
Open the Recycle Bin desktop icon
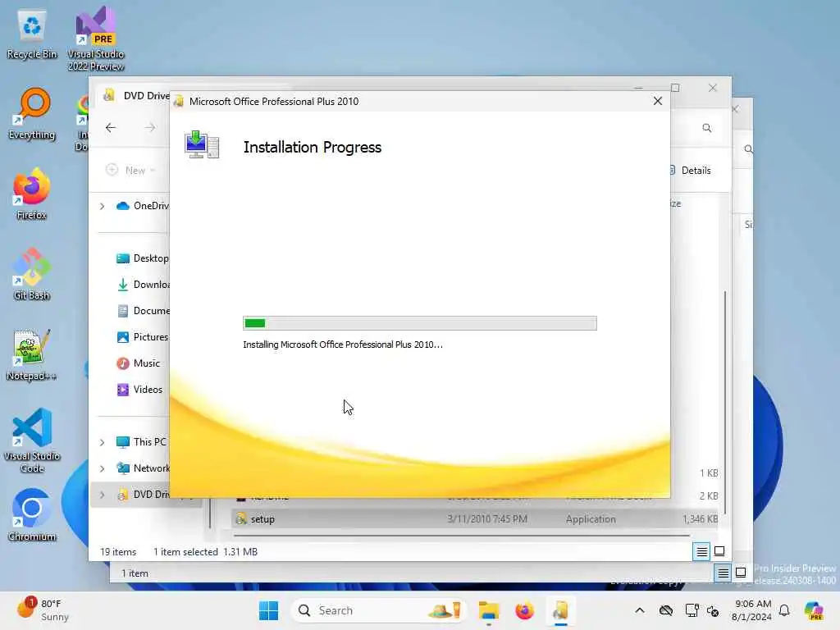pyautogui.click(x=32, y=35)
